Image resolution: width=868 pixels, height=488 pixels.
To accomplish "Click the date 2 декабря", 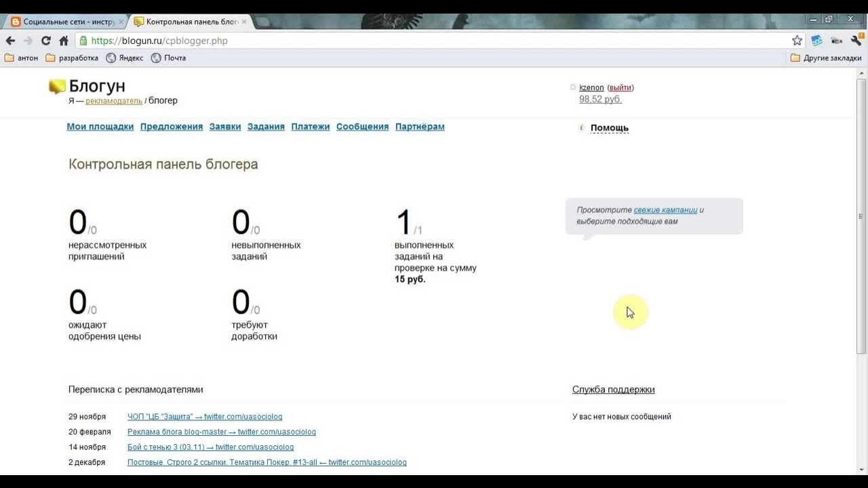I will click(x=87, y=462).
